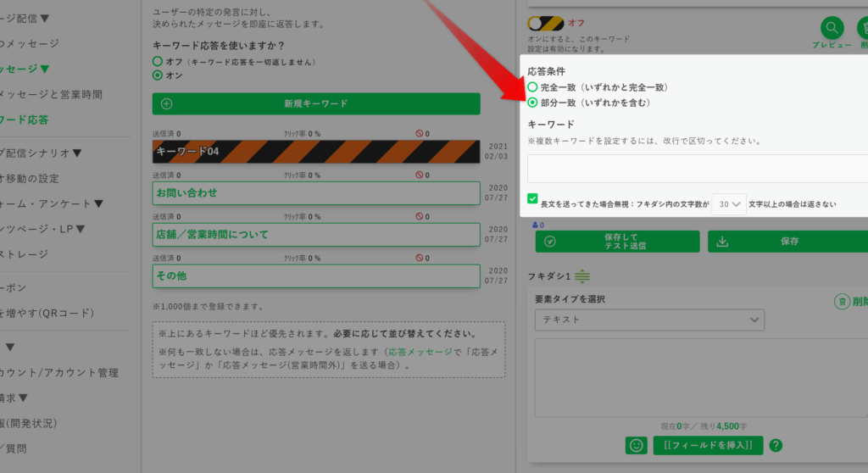Click the キーワード input field
Image resolution: width=868 pixels, height=473 pixels.
(698, 169)
